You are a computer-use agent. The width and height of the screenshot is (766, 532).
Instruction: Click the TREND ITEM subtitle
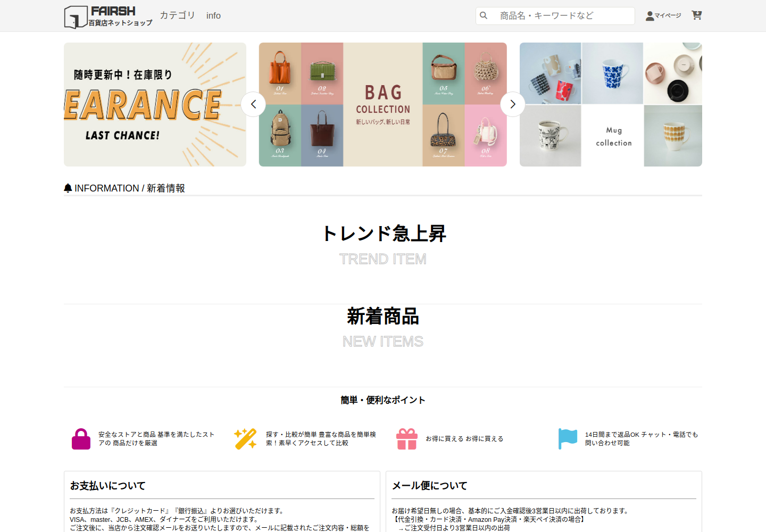(x=383, y=259)
